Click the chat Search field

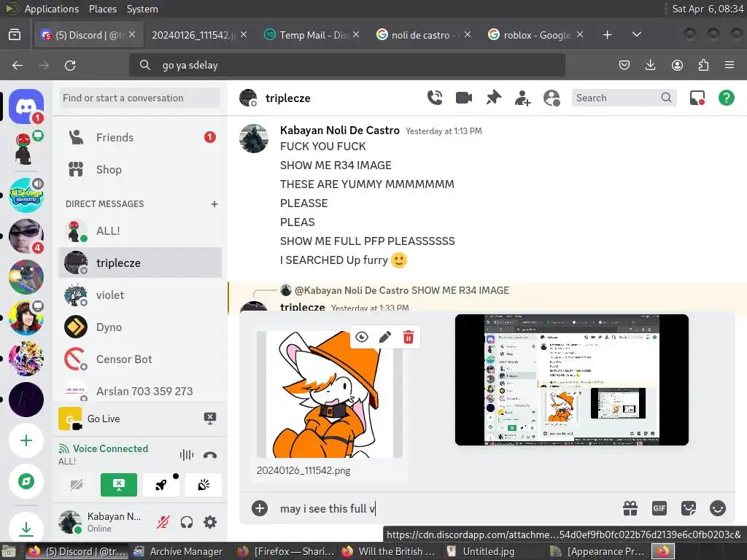point(624,98)
